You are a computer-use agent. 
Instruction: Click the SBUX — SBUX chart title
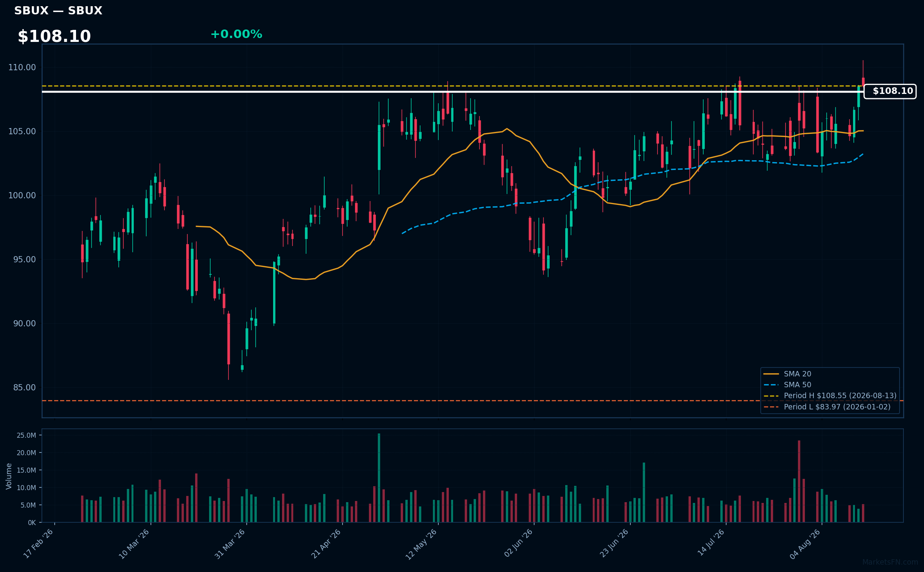pyautogui.click(x=58, y=11)
